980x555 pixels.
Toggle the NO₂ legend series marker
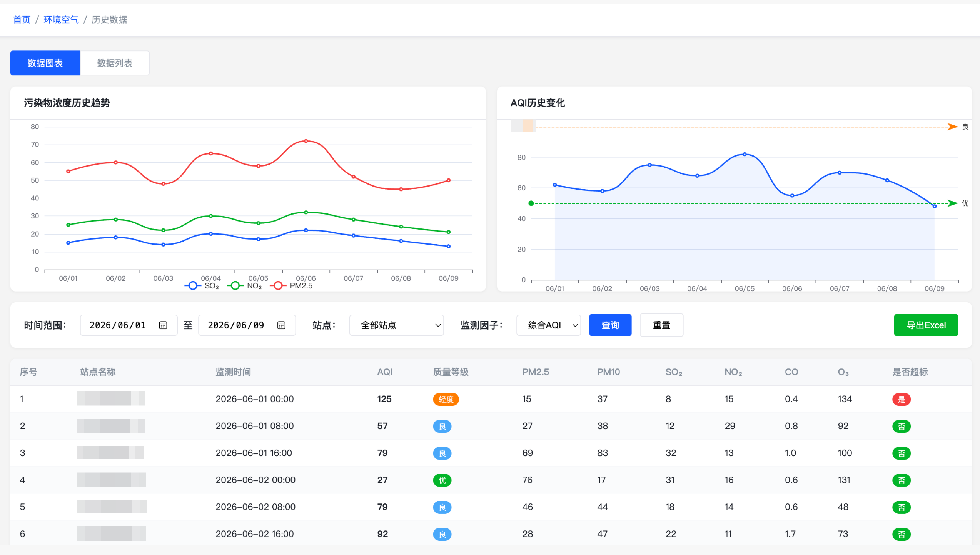(235, 286)
